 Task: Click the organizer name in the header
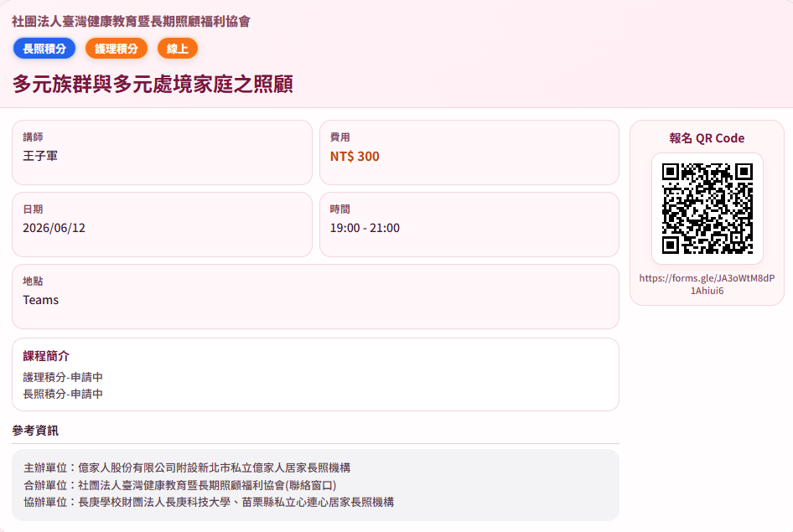pos(131,21)
